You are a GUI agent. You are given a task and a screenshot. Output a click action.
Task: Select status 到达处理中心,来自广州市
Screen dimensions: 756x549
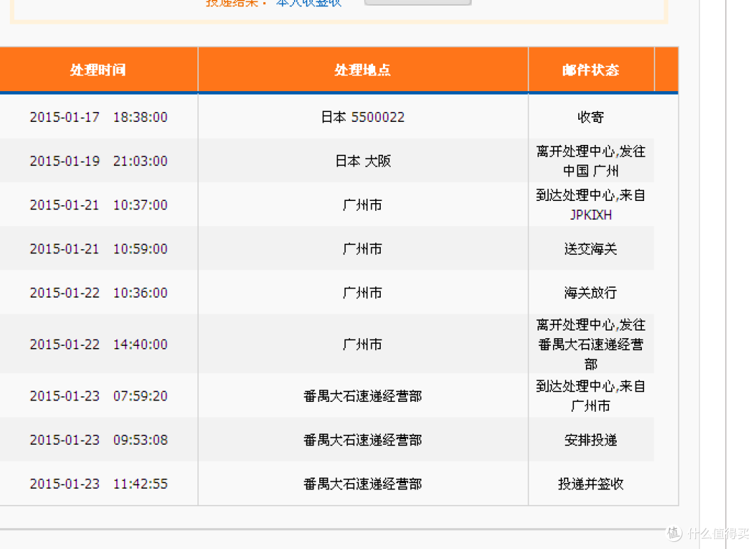click(x=591, y=396)
